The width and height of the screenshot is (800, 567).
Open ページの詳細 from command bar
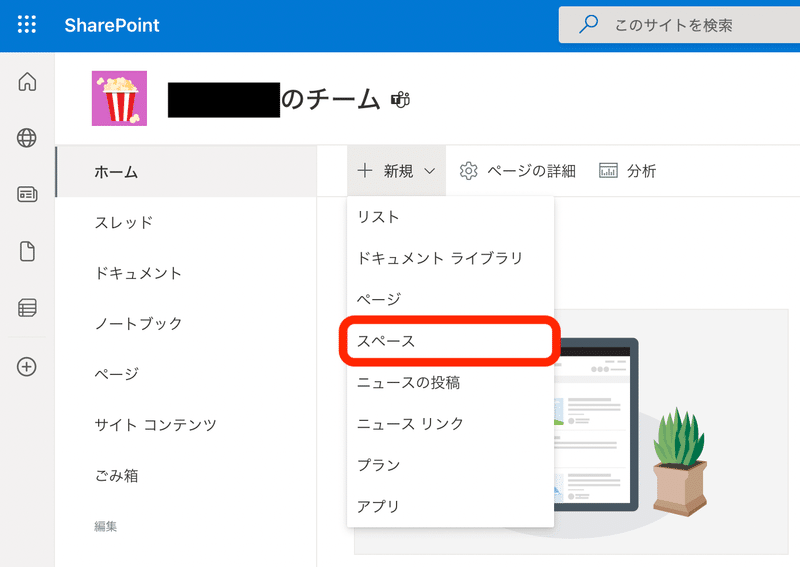click(517, 171)
